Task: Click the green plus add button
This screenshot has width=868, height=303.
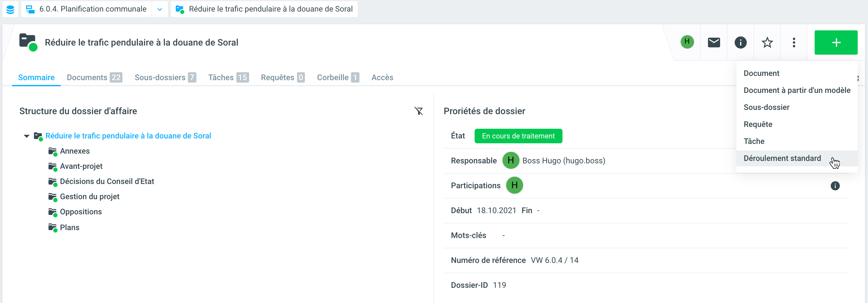Action: (835, 43)
